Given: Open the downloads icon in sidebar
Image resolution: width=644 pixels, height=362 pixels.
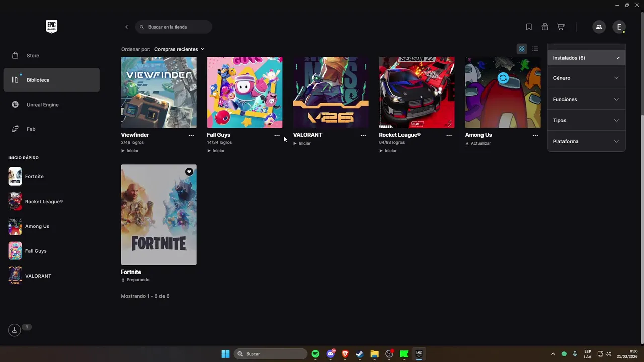Looking at the screenshot, I should pos(15,330).
